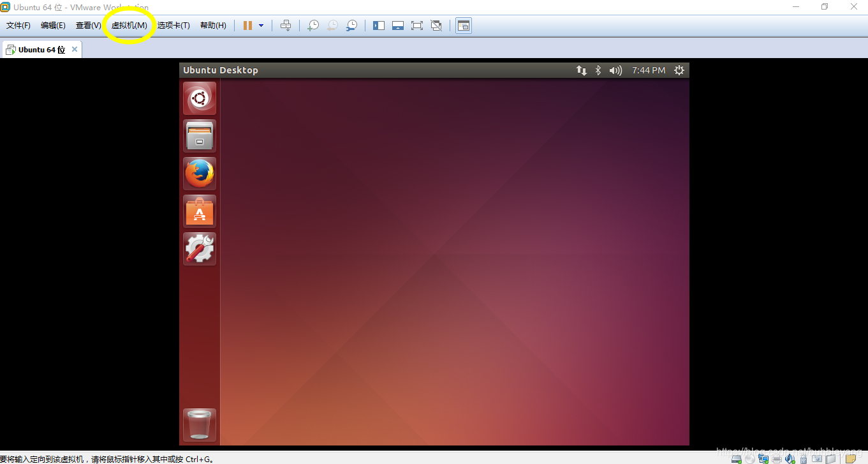The height and width of the screenshot is (464, 868).
Task: Launch Firefox web browser from the launcher
Action: [200, 174]
